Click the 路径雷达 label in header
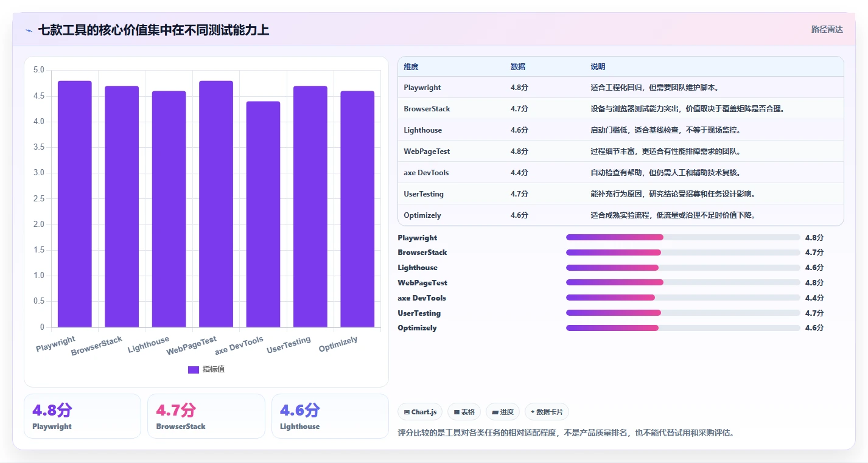The width and height of the screenshot is (868, 463). [827, 29]
